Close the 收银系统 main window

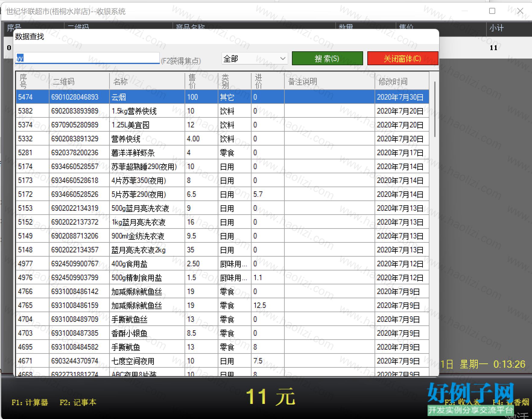pyautogui.click(x=520, y=11)
